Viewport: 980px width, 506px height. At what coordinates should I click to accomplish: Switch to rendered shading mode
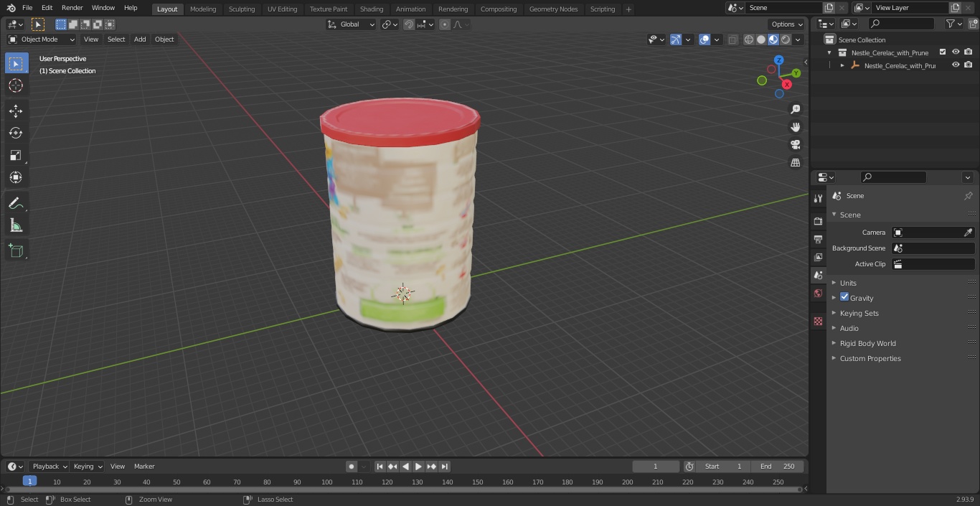[786, 39]
